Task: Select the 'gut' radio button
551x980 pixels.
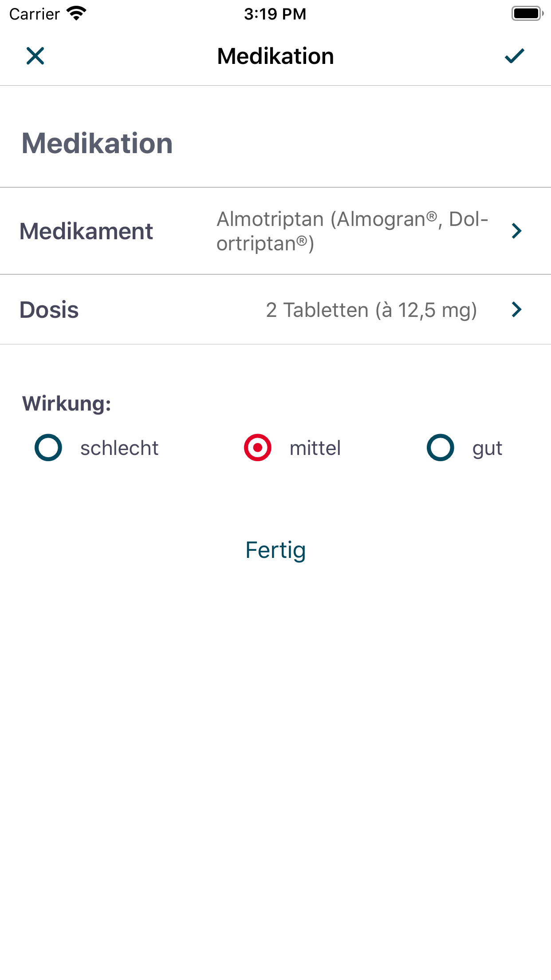Action: tap(441, 447)
